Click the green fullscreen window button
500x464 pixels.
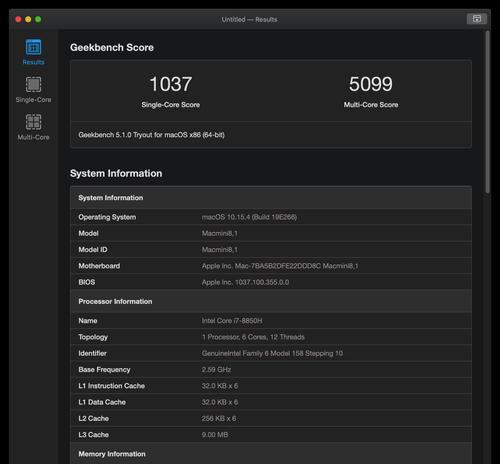point(38,19)
